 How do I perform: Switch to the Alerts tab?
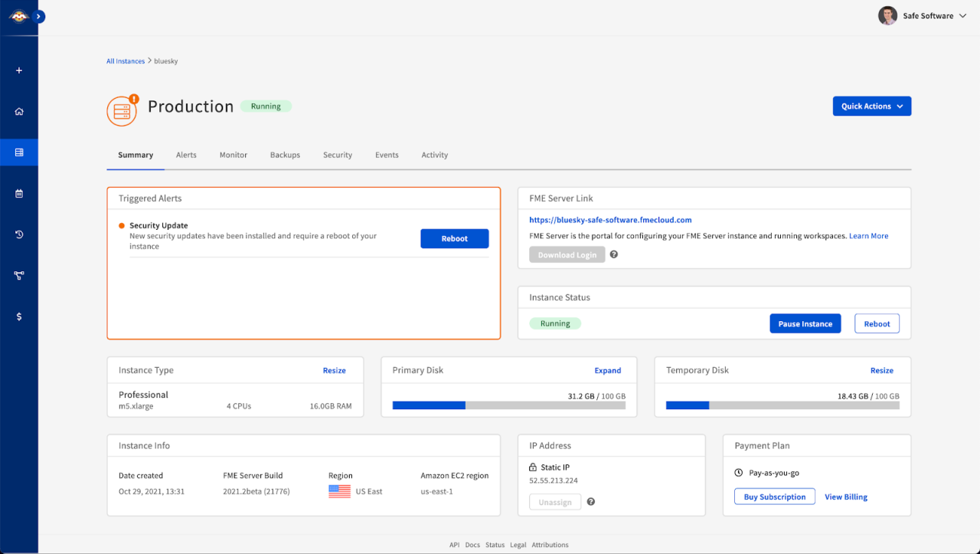coord(186,155)
